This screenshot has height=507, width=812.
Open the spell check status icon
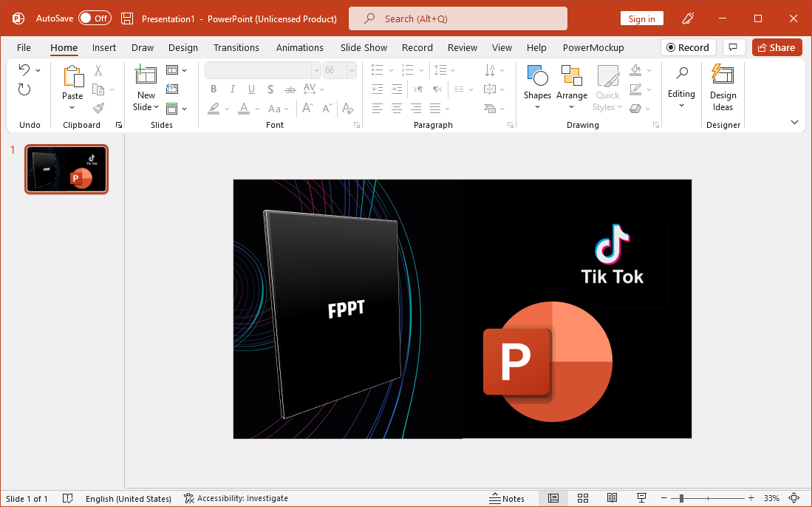tap(68, 498)
